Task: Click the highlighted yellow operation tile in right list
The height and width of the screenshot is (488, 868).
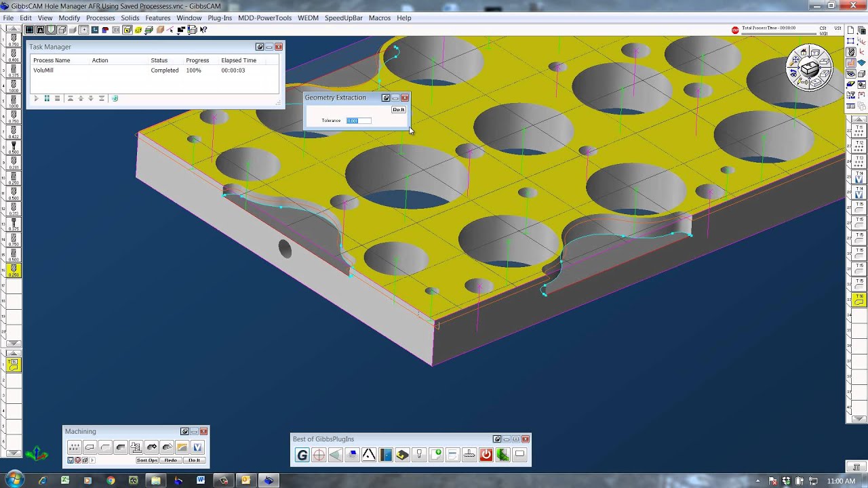Action: point(859,300)
